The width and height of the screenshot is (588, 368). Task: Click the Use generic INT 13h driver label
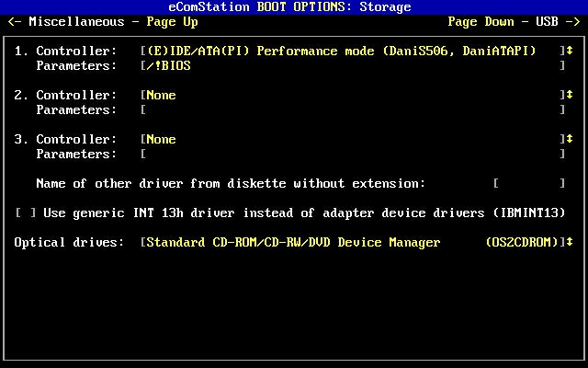(304, 213)
